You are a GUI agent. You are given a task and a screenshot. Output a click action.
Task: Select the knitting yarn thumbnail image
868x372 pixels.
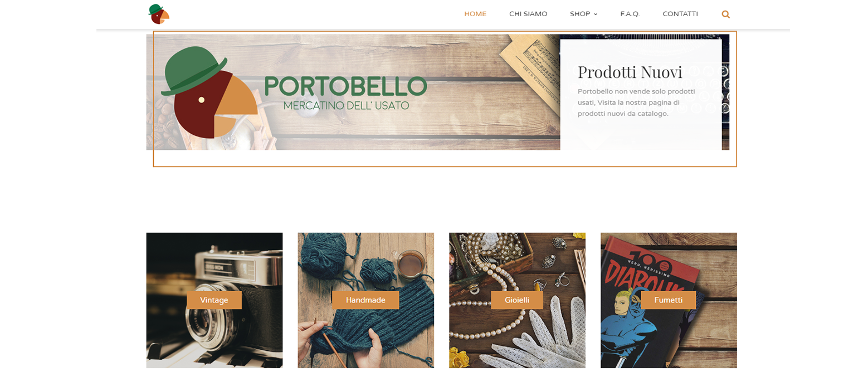click(x=365, y=300)
